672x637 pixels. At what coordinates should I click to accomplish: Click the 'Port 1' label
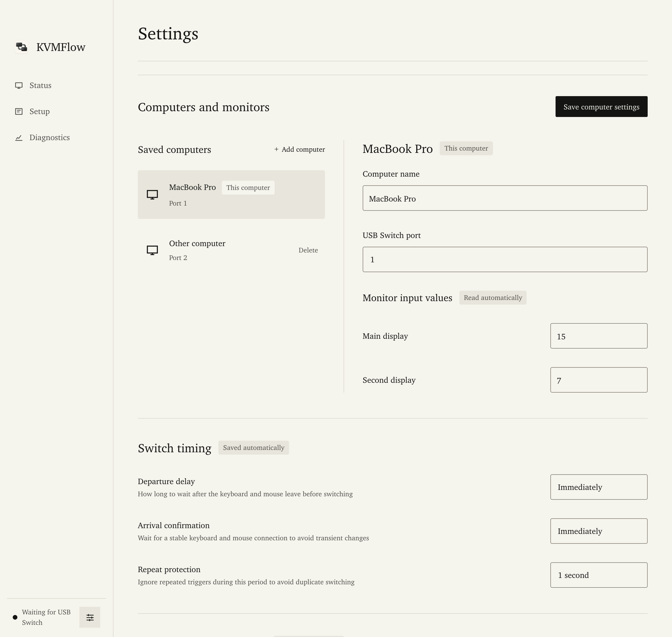[x=178, y=203]
